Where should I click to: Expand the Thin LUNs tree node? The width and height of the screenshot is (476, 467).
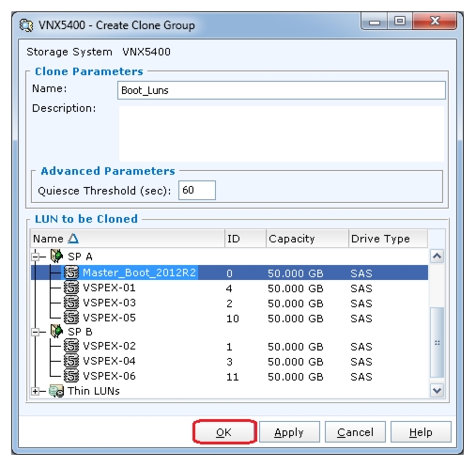[x=36, y=391]
